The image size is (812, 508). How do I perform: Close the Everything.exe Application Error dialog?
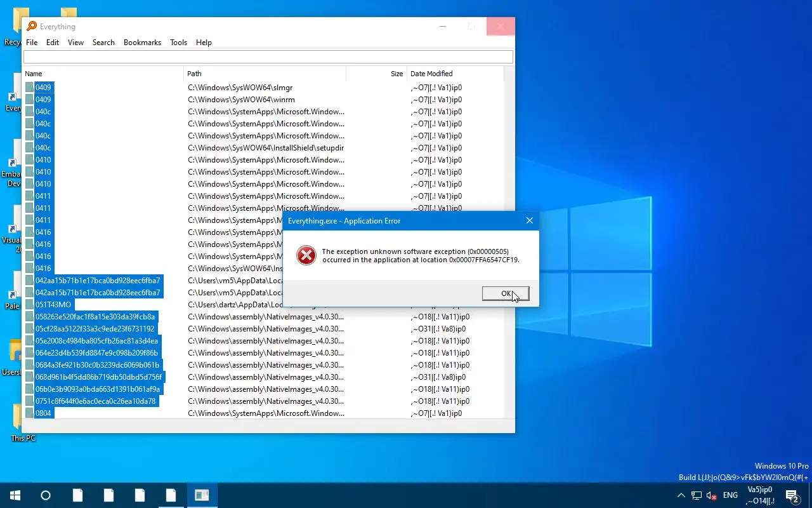click(529, 220)
